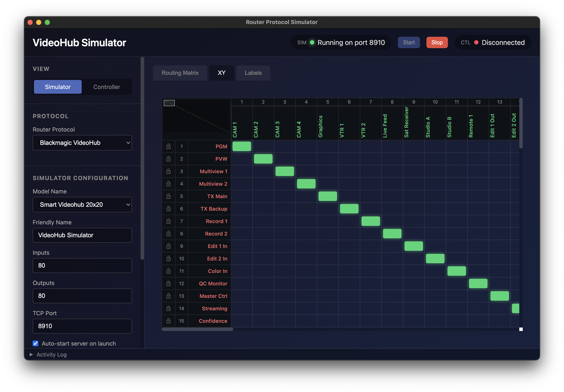Open the Routing Matrix tab
This screenshot has height=392, width=564.
coord(180,73)
